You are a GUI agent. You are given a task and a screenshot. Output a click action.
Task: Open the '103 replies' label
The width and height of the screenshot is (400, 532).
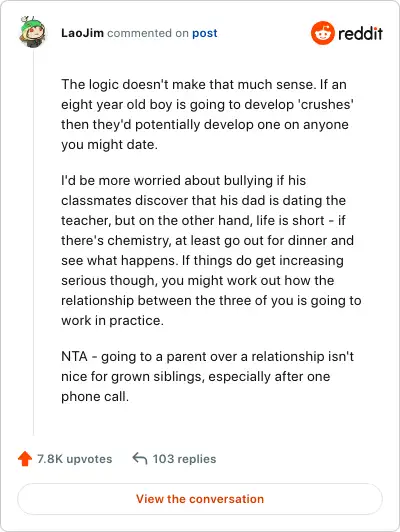click(184, 459)
